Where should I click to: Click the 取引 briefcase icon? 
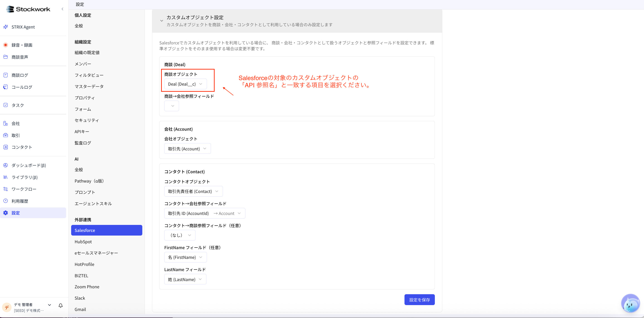click(5, 135)
